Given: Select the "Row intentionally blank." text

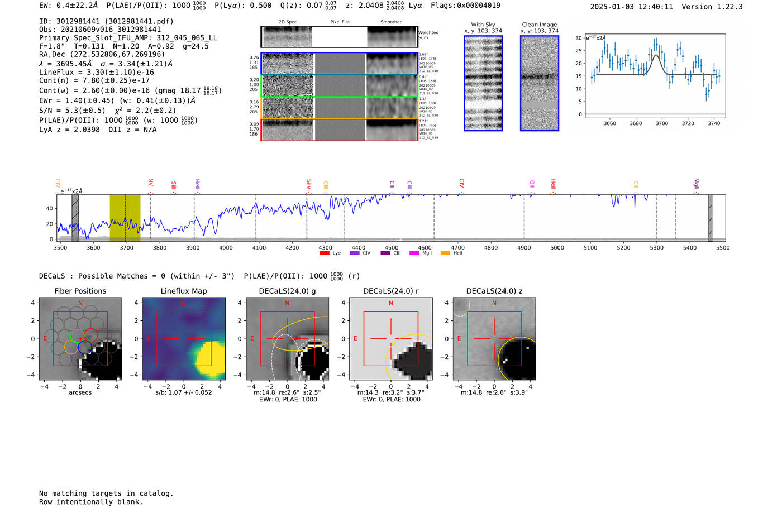Looking at the screenshot, I should [91, 502].
